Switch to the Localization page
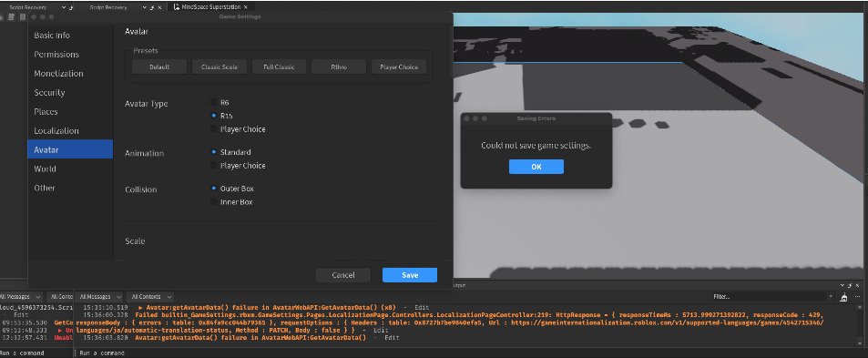868x358 pixels. (70, 130)
